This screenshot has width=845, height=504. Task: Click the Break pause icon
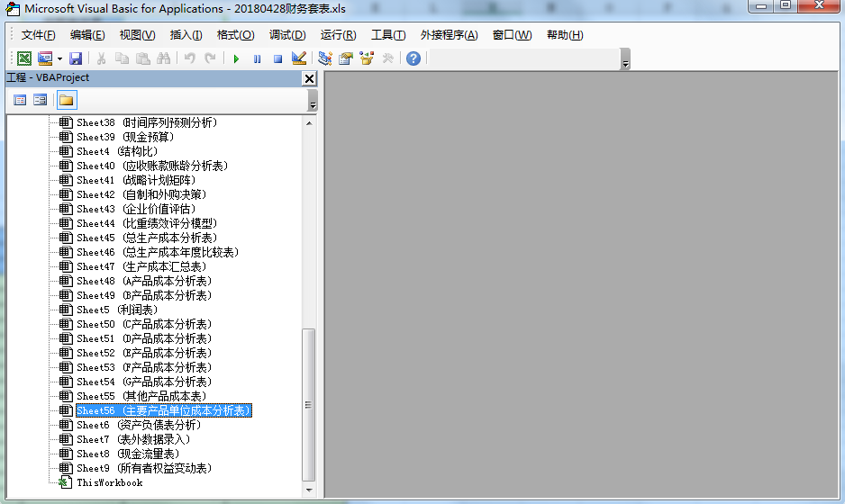[x=257, y=58]
